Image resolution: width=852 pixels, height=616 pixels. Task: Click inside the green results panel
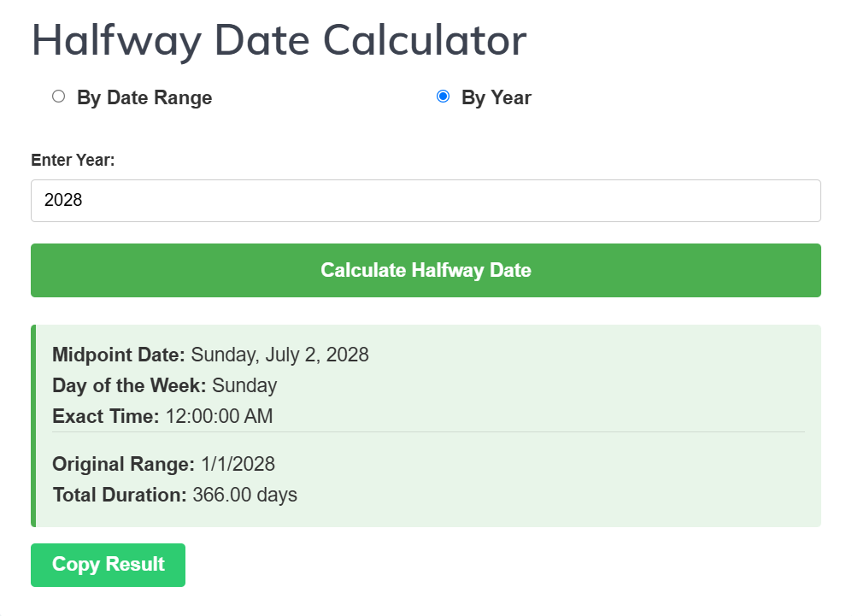point(513,425)
